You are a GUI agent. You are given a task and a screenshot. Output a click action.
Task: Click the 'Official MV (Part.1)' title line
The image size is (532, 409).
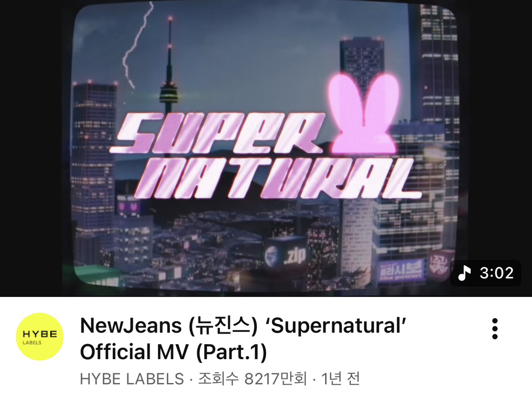coord(174,352)
